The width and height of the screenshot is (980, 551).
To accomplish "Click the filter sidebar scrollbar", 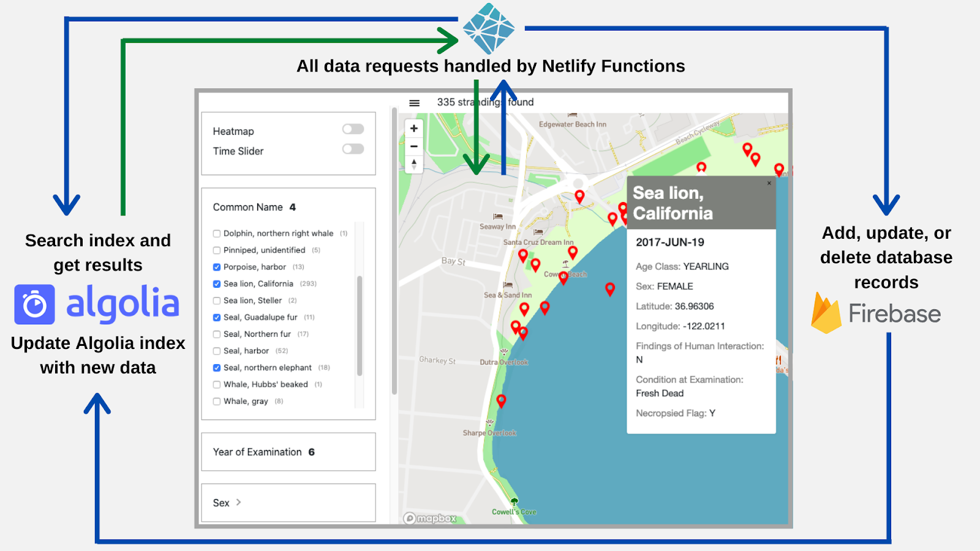I will pyautogui.click(x=394, y=251).
